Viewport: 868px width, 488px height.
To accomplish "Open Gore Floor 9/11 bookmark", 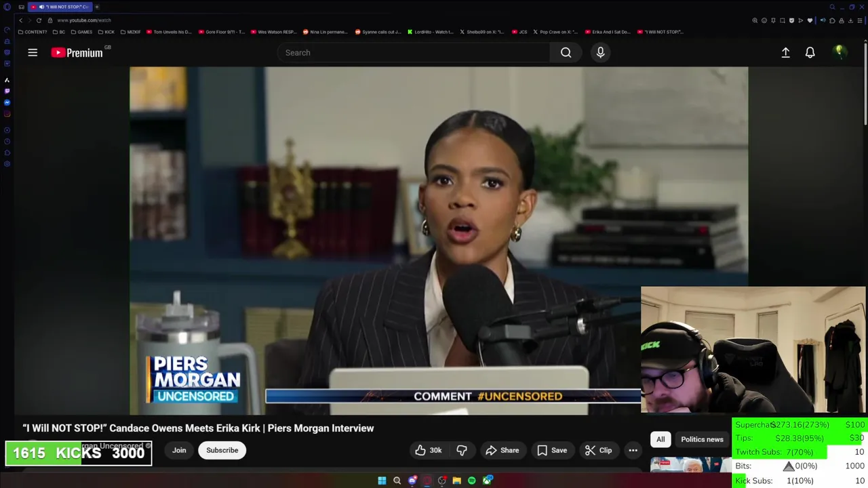I will pos(222,32).
